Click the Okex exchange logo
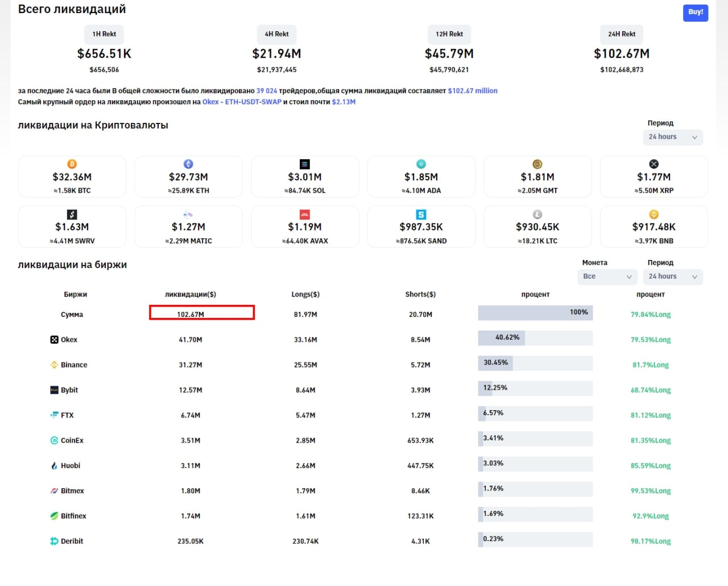Image resolution: width=728 pixels, height=586 pixels. coord(55,340)
